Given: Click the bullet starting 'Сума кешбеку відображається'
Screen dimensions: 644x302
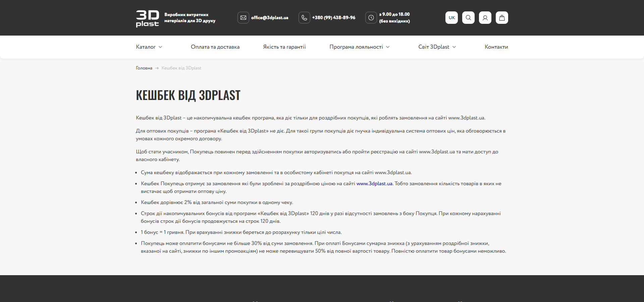Looking at the screenshot, I should click(276, 172).
